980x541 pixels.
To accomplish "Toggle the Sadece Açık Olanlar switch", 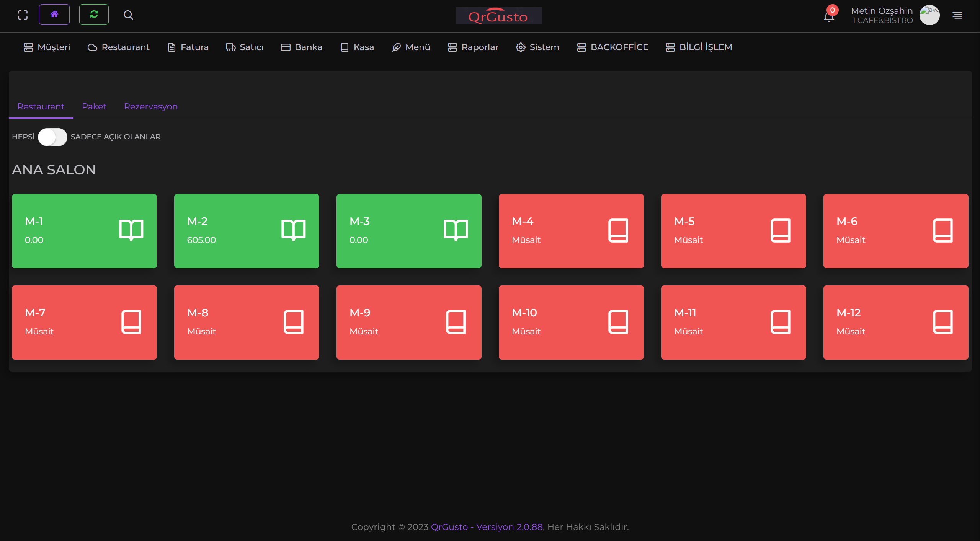I will tap(53, 137).
